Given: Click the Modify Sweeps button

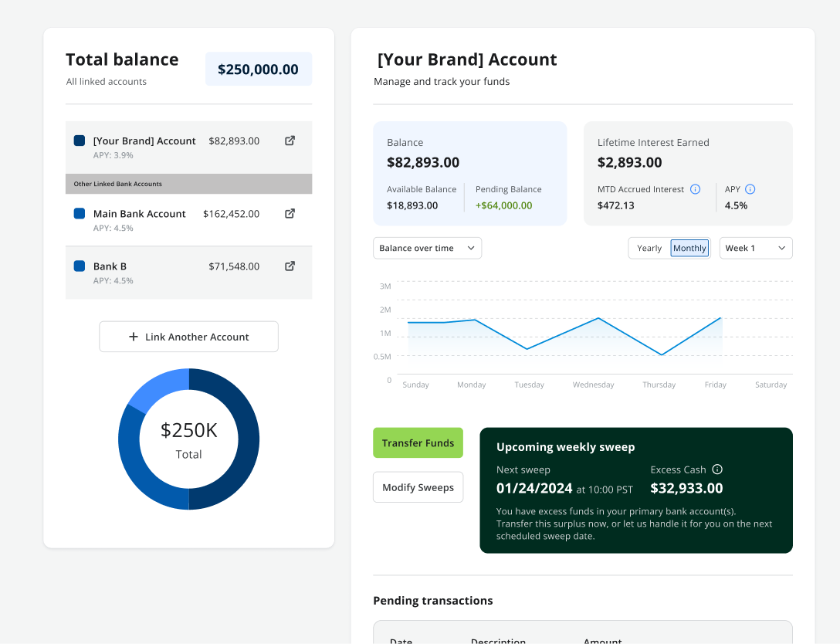Looking at the screenshot, I should [x=418, y=487].
